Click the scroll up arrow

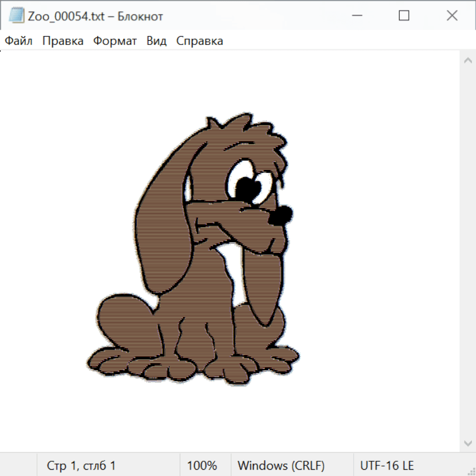(x=468, y=61)
